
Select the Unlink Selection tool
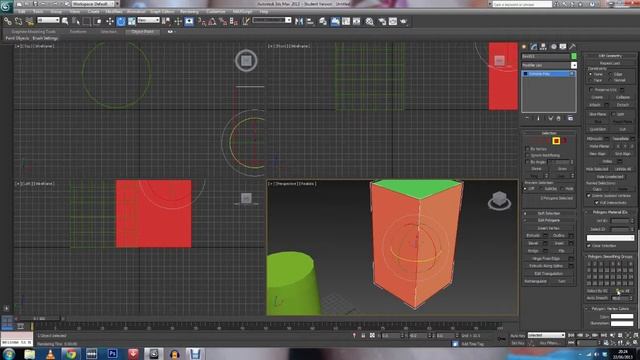click(19, 21)
